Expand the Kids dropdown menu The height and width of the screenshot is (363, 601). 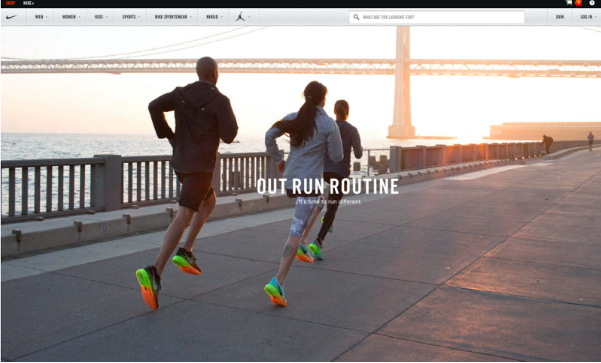click(x=100, y=17)
